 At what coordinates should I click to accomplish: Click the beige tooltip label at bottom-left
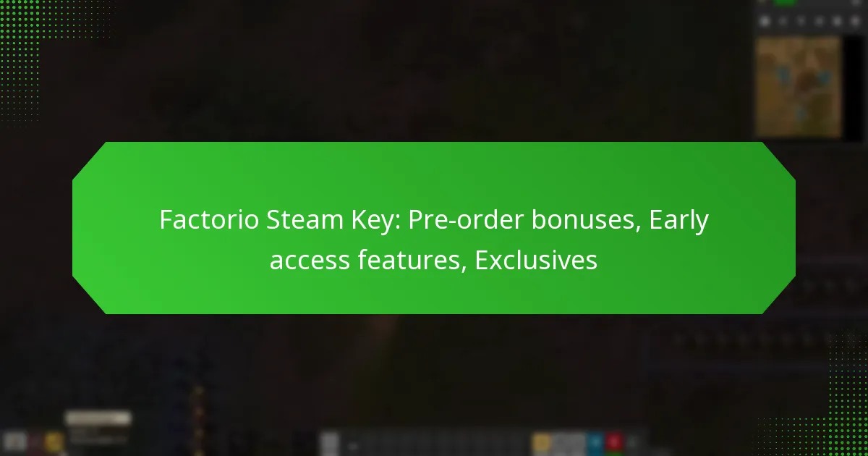tap(98, 418)
